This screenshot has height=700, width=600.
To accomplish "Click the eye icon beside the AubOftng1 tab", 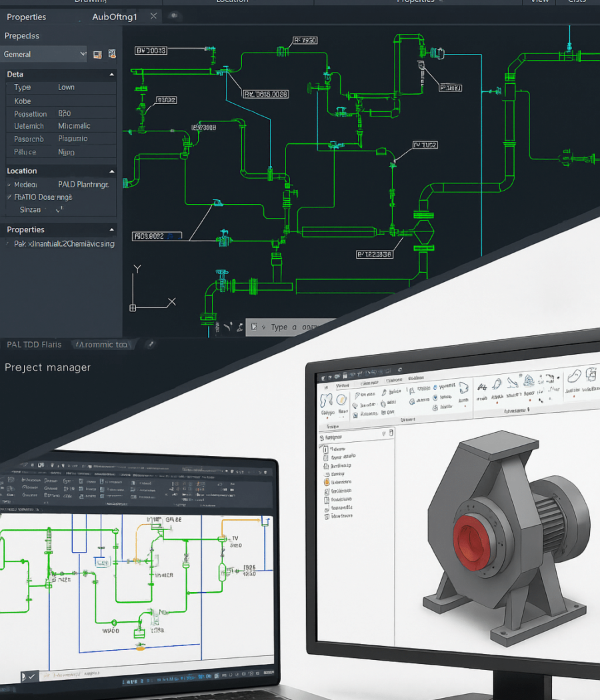I will 175,16.
